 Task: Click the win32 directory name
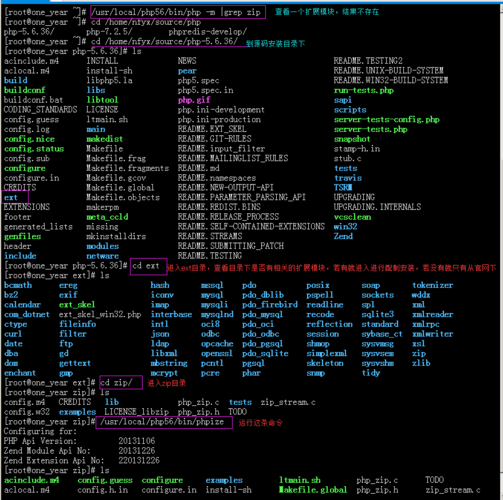click(345, 227)
